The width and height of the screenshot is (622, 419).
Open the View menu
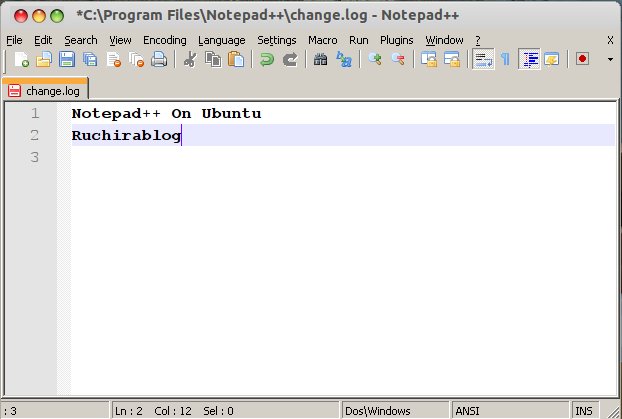pos(120,40)
